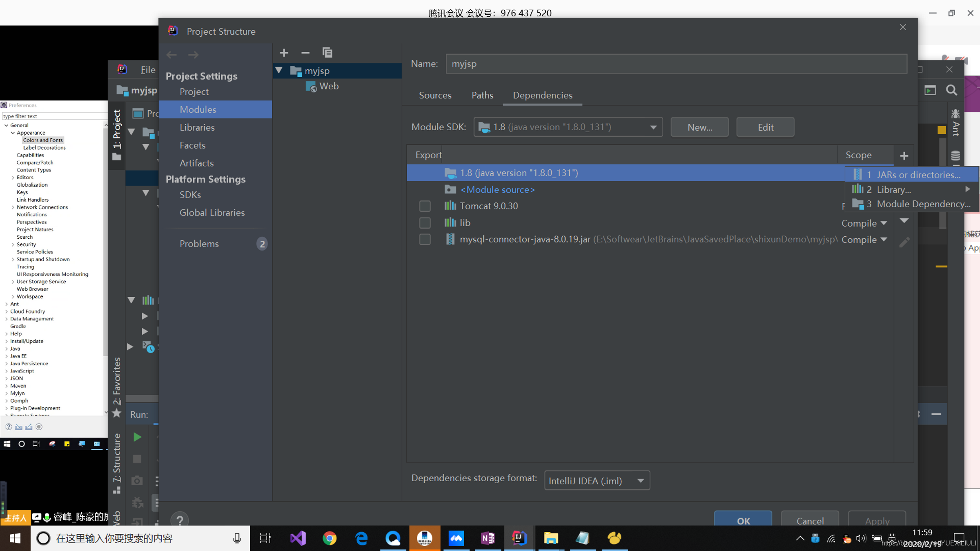The image size is (980, 551).
Task: Click Preferences filter text field
Action: [x=54, y=116]
